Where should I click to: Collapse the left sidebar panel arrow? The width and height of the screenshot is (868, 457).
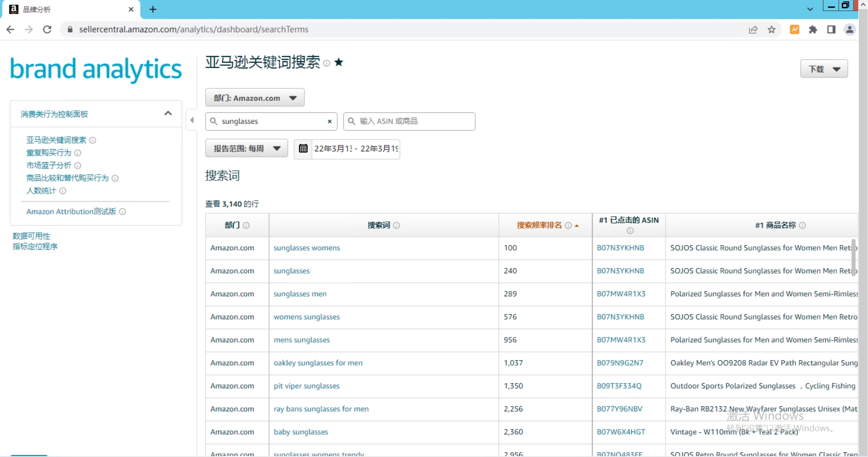pos(192,120)
